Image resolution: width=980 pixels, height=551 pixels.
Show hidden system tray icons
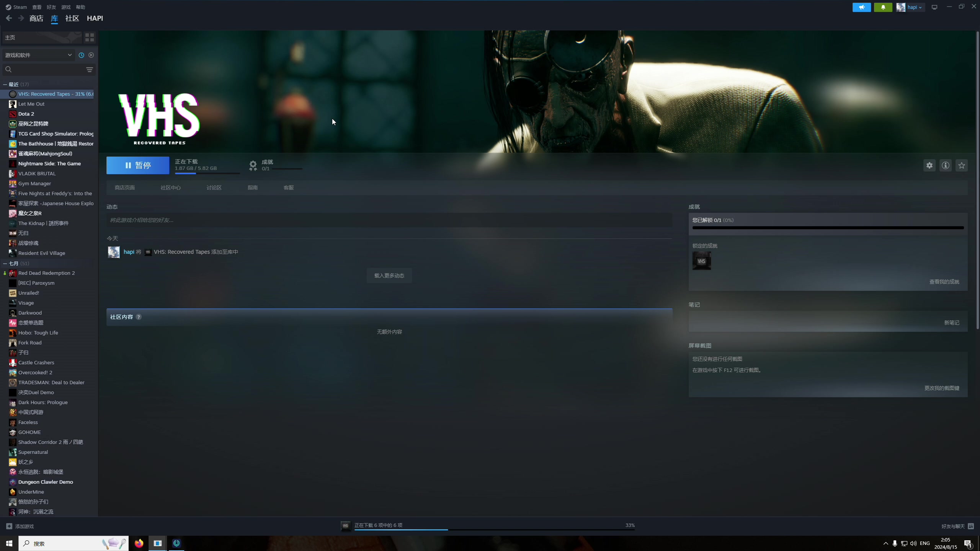(x=885, y=543)
